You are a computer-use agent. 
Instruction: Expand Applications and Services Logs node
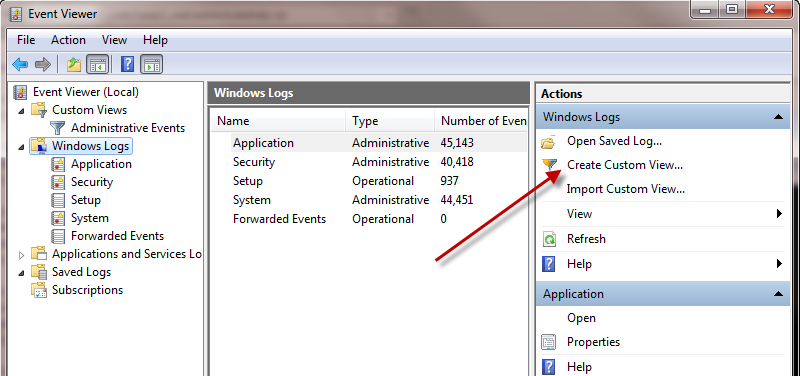tap(21, 254)
